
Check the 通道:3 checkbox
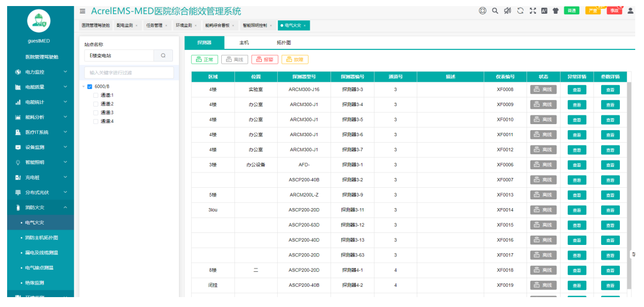[96, 113]
